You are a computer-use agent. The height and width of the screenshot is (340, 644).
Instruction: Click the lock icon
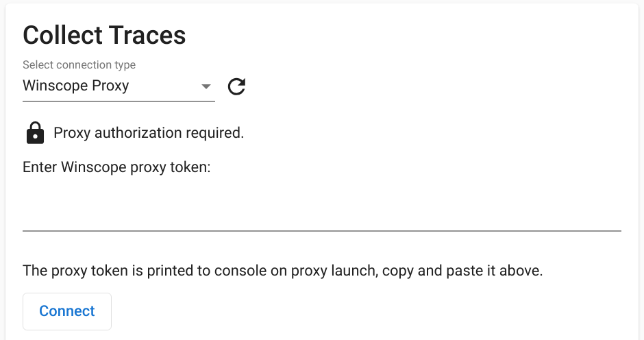pos(34,132)
